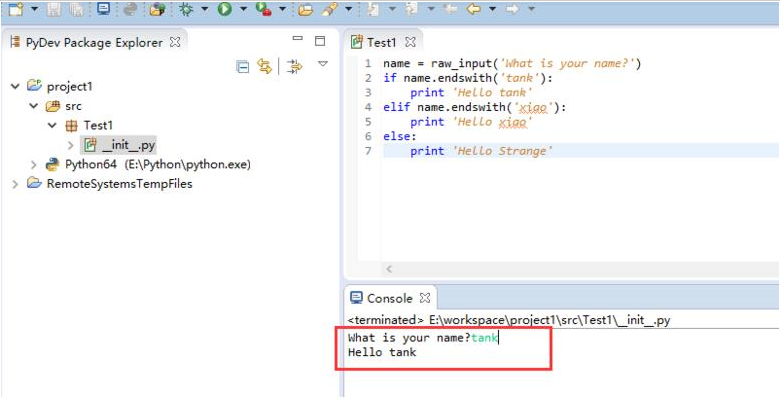Open the Back history dropdown arrow
This screenshot has width=780, height=401.
492,9
